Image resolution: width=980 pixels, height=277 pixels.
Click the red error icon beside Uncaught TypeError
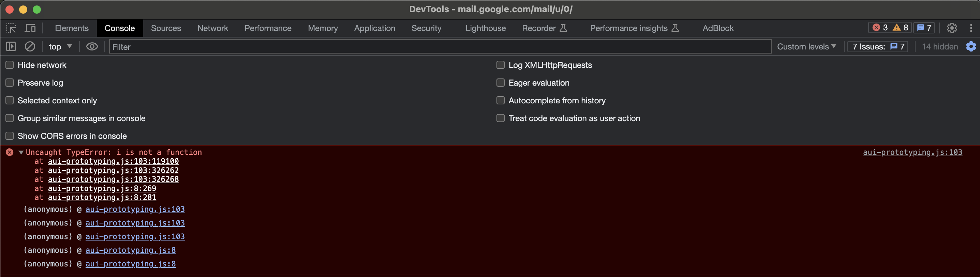pos(10,152)
